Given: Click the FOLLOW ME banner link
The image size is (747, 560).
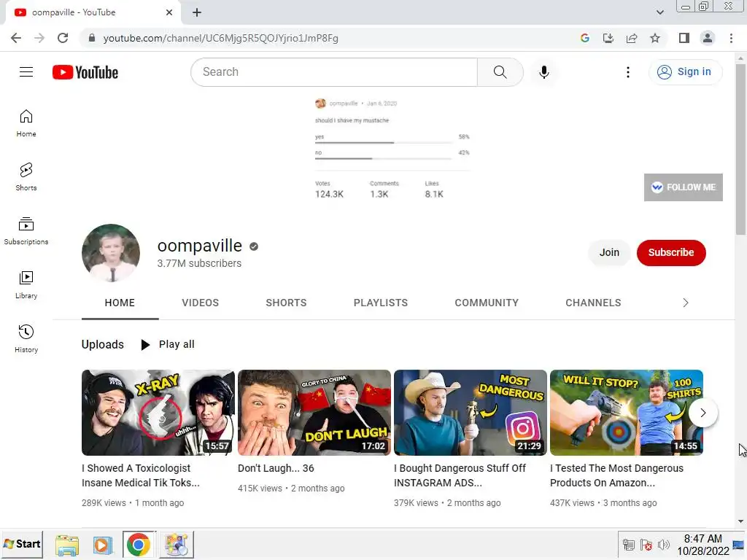Looking at the screenshot, I should [683, 187].
